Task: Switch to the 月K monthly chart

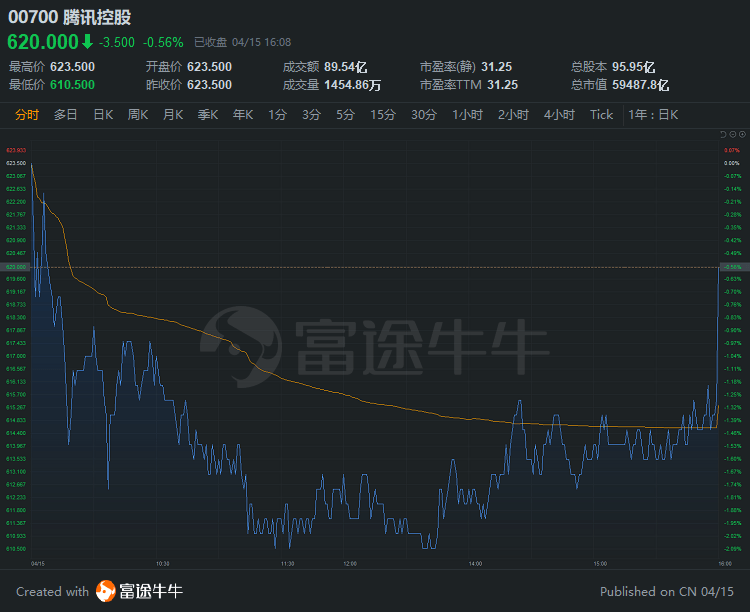Action: (x=173, y=115)
